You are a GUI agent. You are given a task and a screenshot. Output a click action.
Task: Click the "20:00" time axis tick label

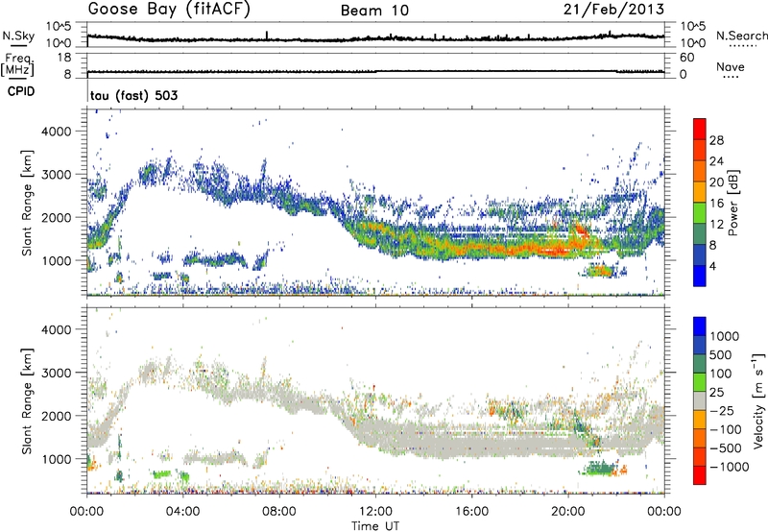coord(567,511)
